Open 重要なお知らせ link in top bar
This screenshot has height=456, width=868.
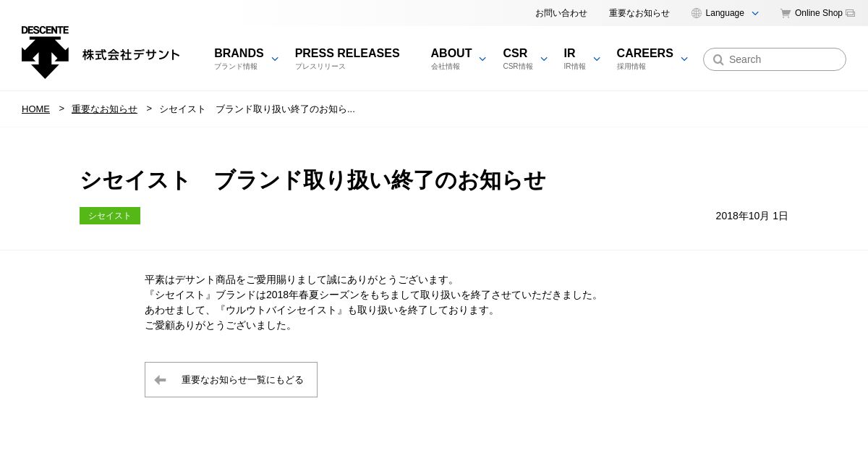click(x=639, y=13)
